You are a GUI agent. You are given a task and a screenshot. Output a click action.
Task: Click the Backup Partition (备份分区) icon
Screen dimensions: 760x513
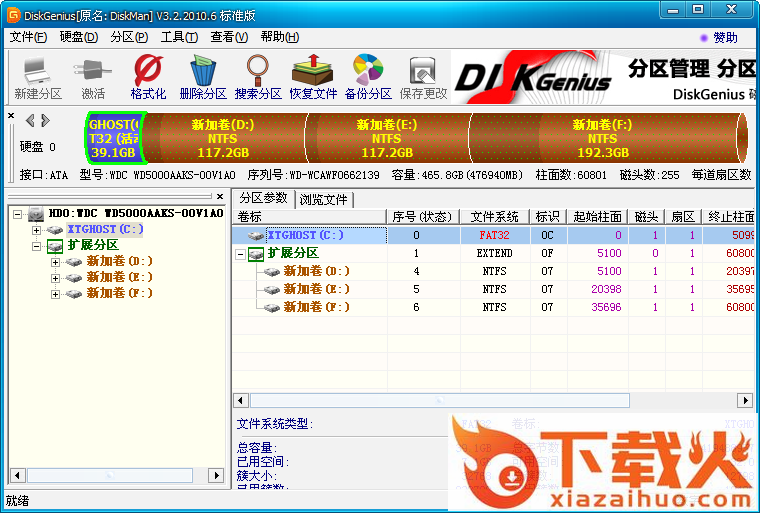(x=368, y=78)
